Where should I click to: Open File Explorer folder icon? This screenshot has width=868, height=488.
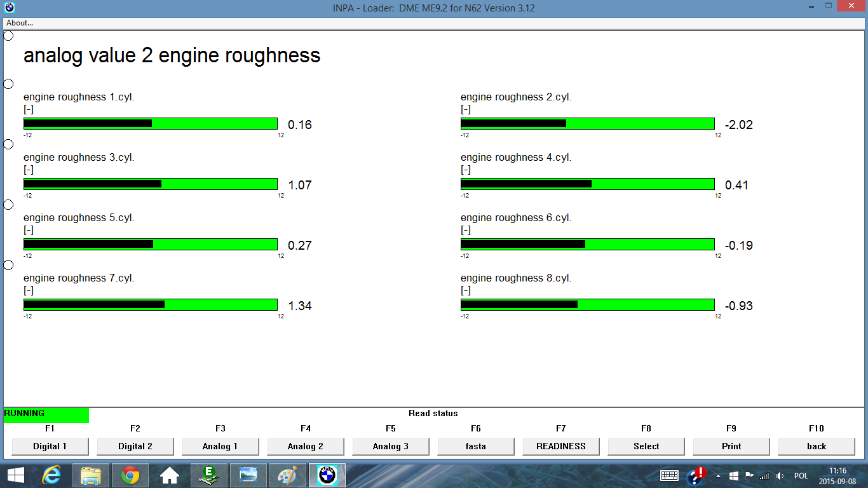[x=91, y=475]
